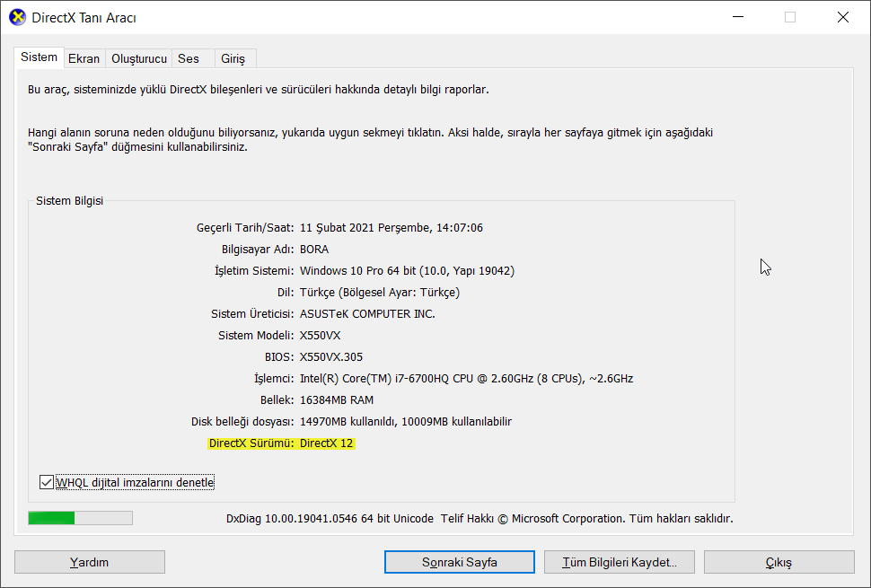
Task: Click Tüm Bilgileri Kaydet button
Action: click(620, 562)
